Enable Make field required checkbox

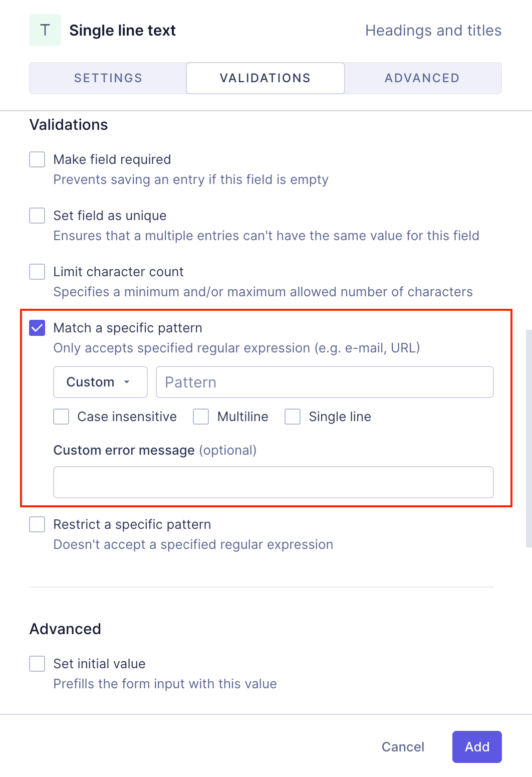pyautogui.click(x=37, y=159)
